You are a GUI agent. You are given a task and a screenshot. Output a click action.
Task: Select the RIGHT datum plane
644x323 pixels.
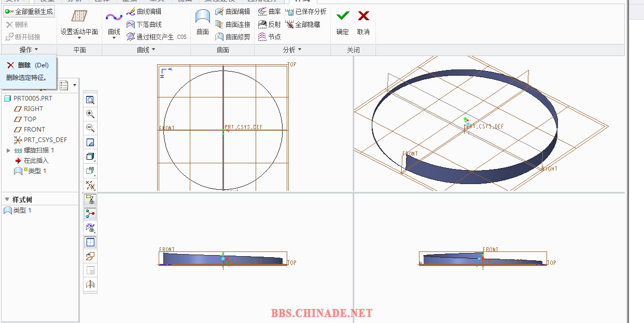29,108
